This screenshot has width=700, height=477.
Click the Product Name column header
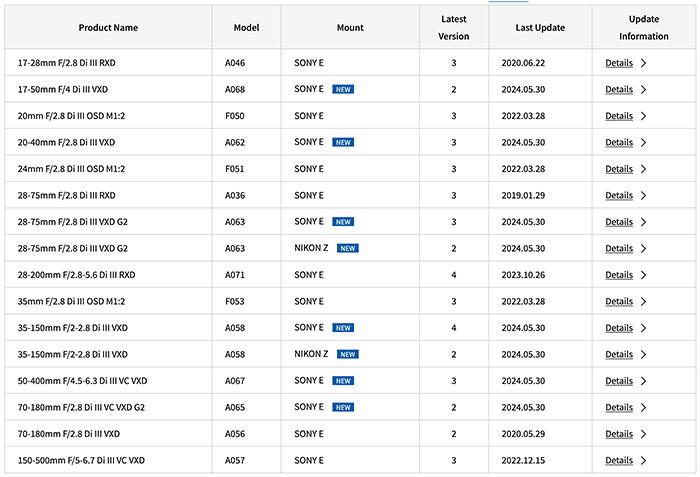point(108,28)
